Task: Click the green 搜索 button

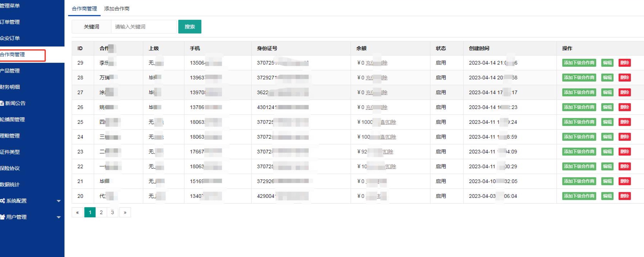Action: point(190,26)
